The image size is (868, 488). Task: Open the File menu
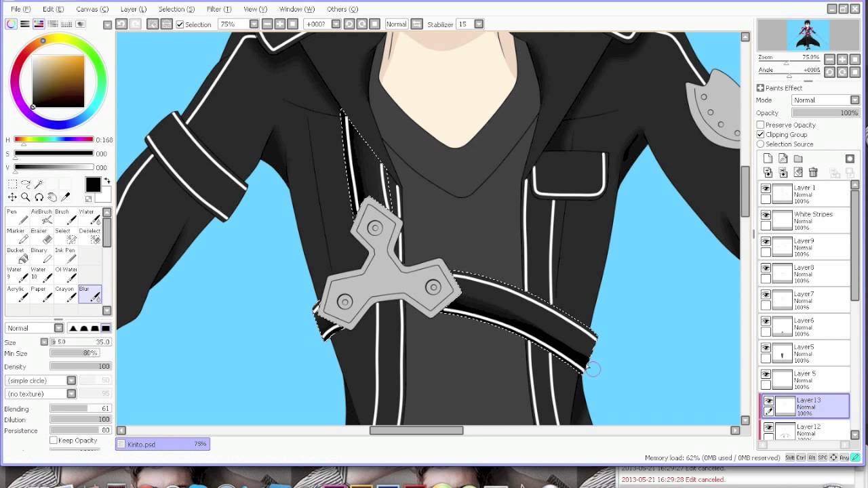[x=20, y=9]
